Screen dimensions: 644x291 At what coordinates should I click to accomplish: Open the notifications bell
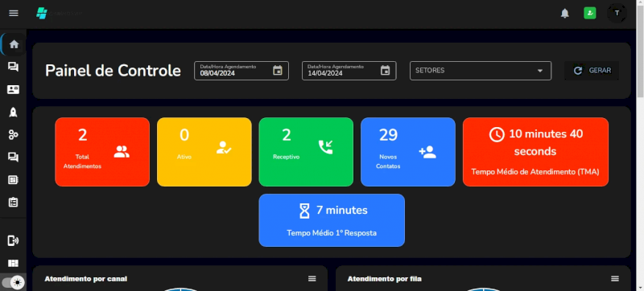565,13
